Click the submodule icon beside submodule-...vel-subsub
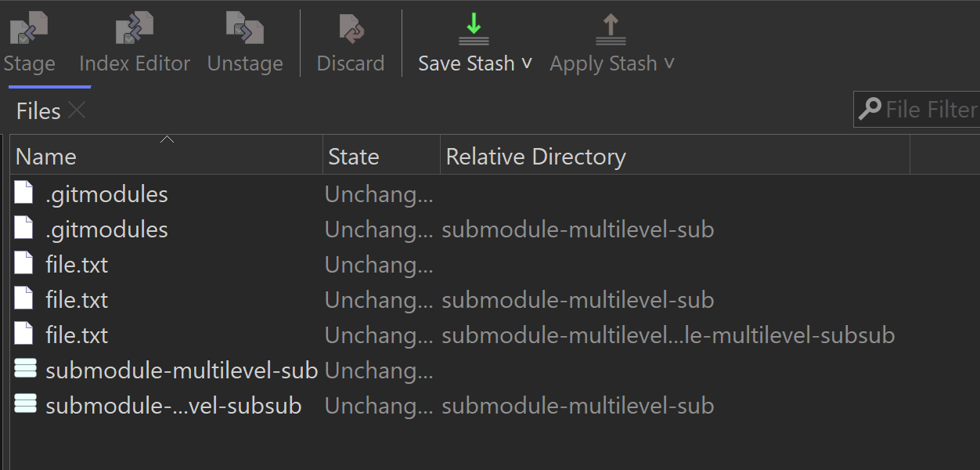This screenshot has height=470, width=980. pyautogui.click(x=24, y=404)
